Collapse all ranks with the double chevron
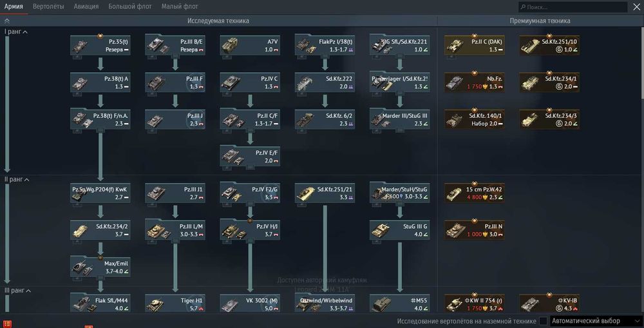Viewport: 644px width, 328px height. (x=7, y=21)
